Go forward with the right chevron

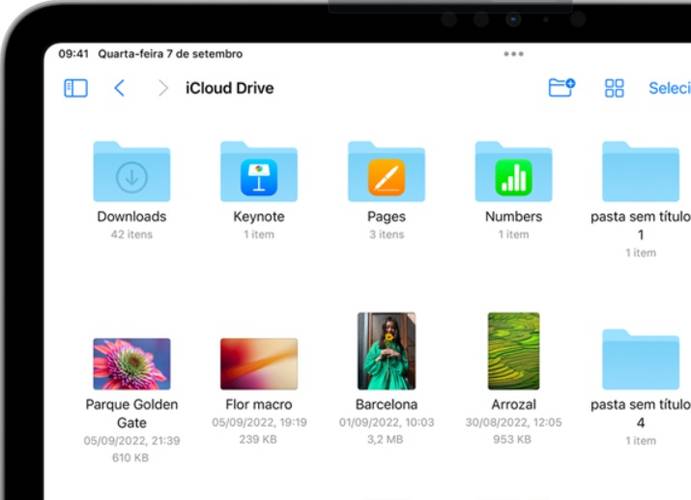[x=163, y=88]
